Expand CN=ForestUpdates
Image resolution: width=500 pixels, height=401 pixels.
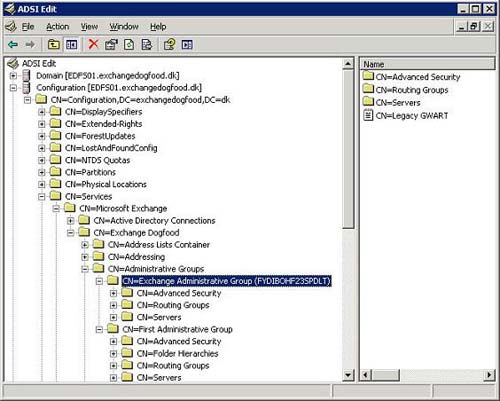[x=42, y=136]
